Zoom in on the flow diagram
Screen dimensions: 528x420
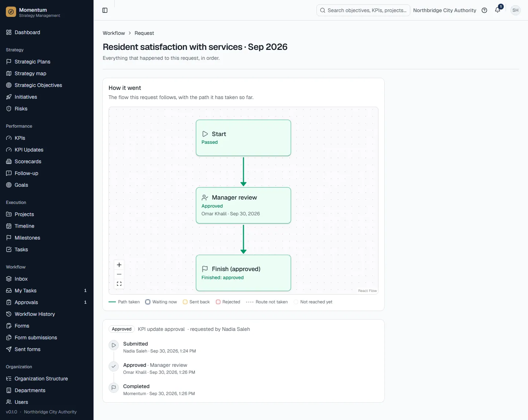click(119, 265)
